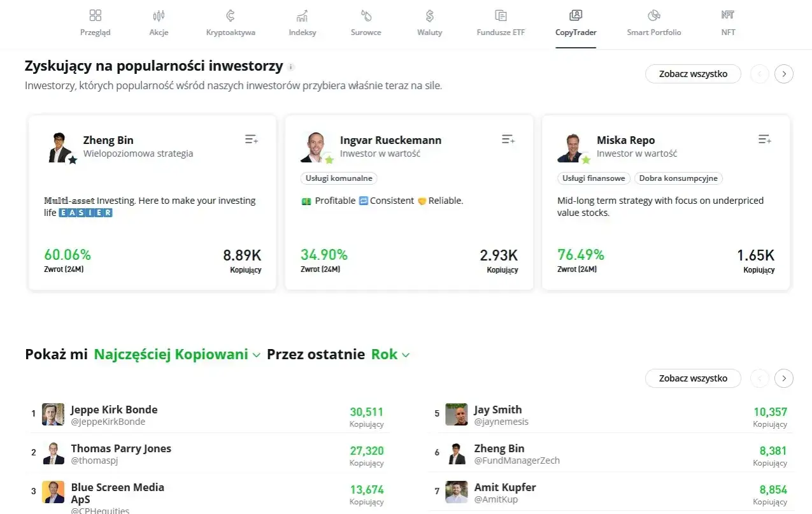Screen dimensions: 812x514
Task: Add Zheng Bin to watchlist icon
Action: pyautogui.click(x=251, y=139)
